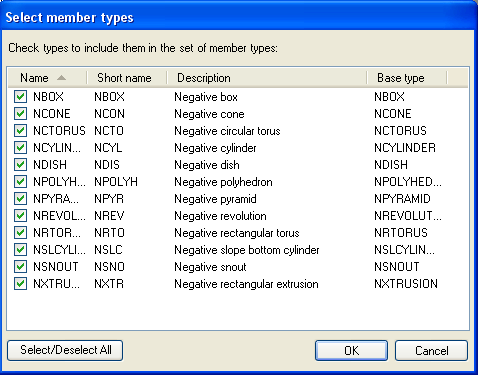
Task: Uncheck the NRTOR... row checkbox
Action: tap(20, 233)
